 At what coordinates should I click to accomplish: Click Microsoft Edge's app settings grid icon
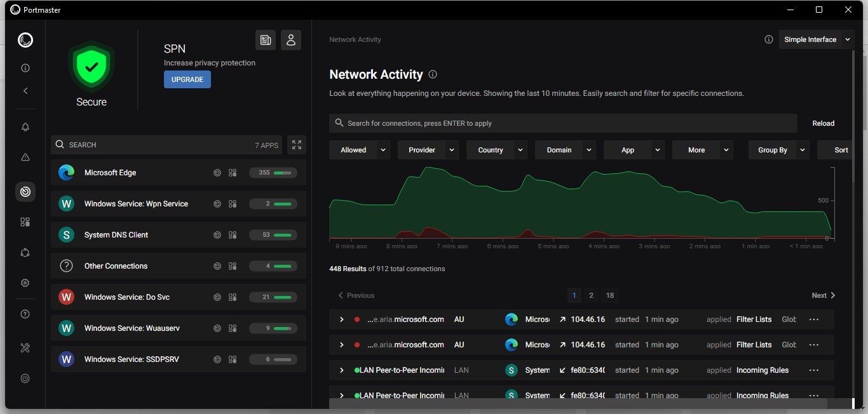coord(233,173)
